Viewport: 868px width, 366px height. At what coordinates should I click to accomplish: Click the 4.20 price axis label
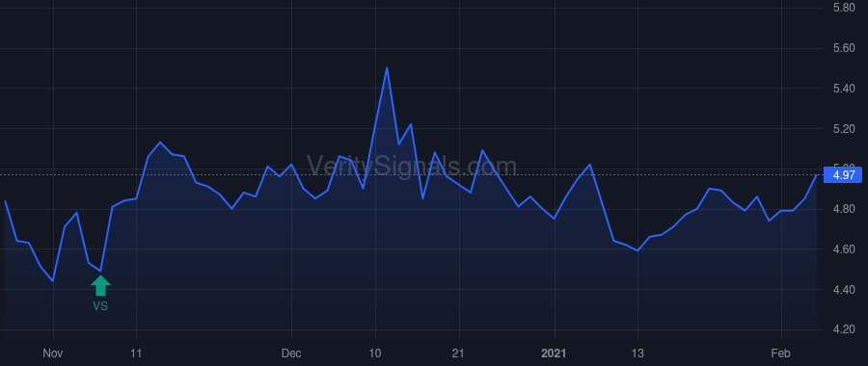click(x=845, y=329)
